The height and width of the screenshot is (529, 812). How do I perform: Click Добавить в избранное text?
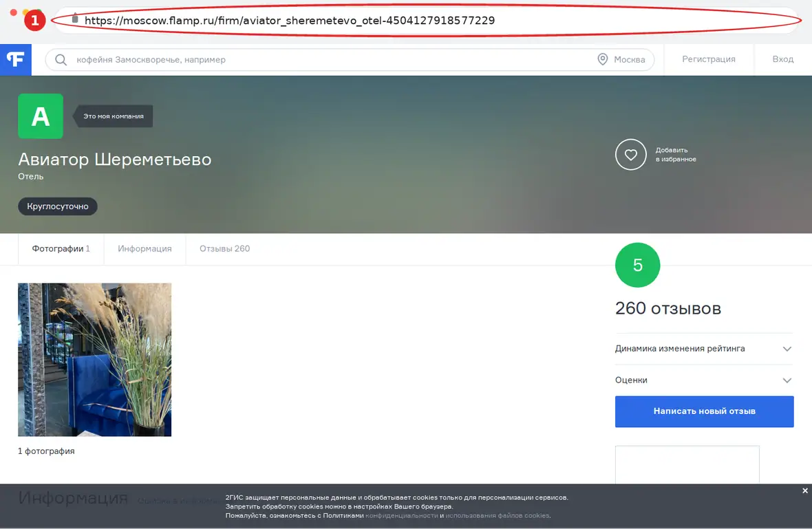click(676, 155)
